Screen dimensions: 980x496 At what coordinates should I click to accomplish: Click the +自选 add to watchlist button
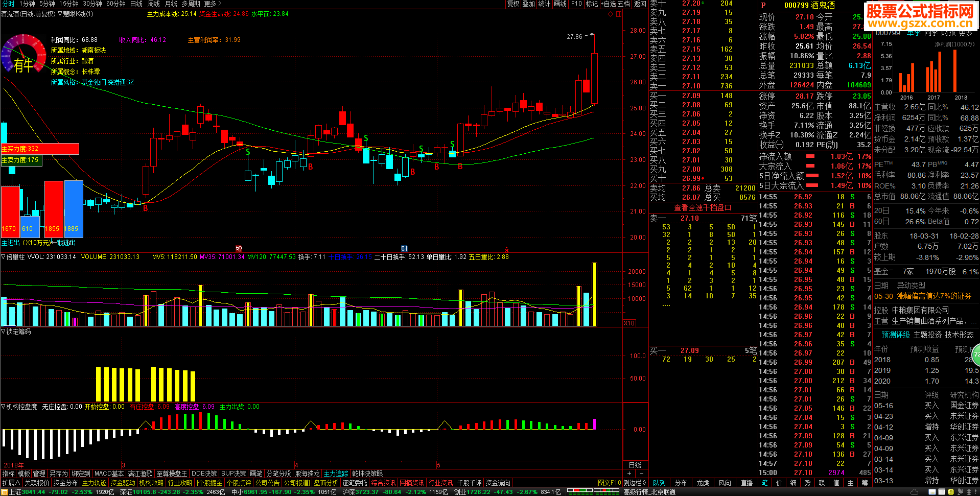(609, 4)
